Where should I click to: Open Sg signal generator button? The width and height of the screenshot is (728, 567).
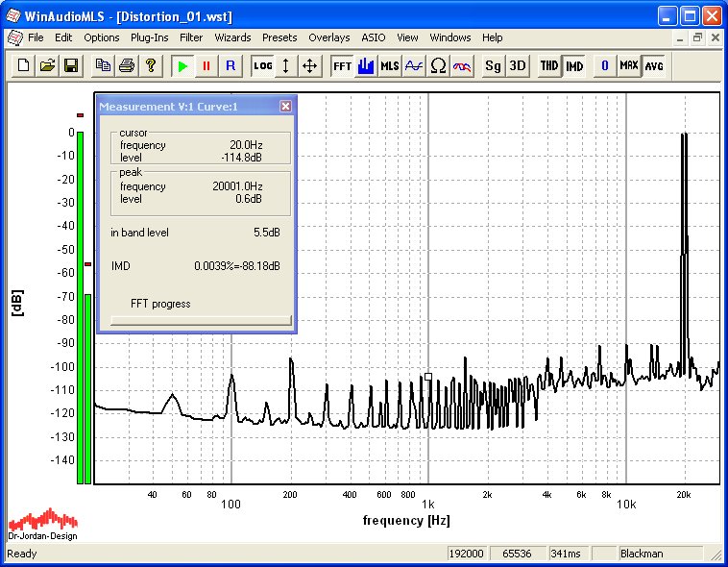point(493,66)
